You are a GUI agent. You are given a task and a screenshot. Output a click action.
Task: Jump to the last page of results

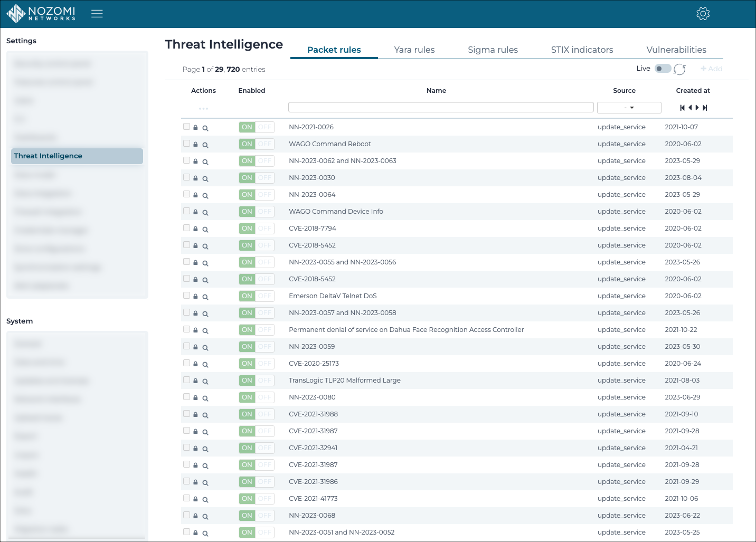point(705,108)
